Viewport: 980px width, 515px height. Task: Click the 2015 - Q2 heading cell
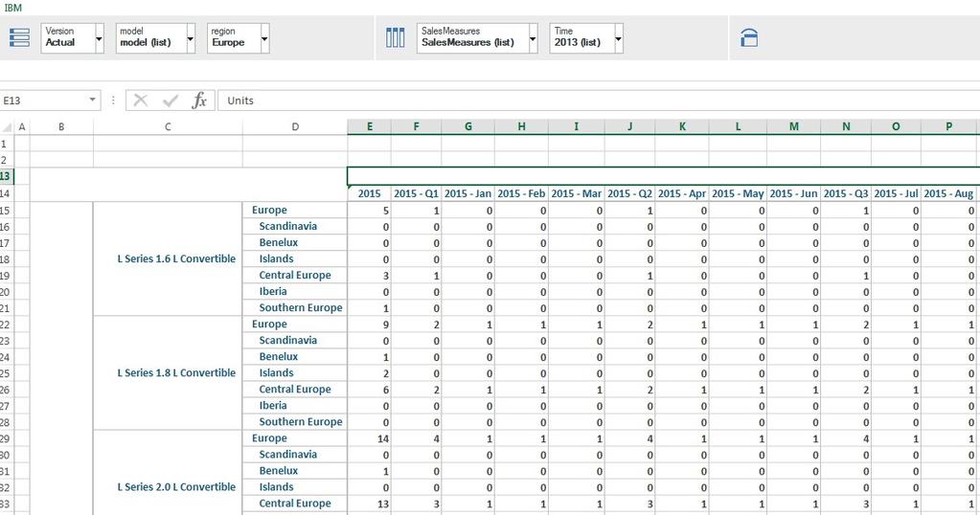click(x=630, y=193)
